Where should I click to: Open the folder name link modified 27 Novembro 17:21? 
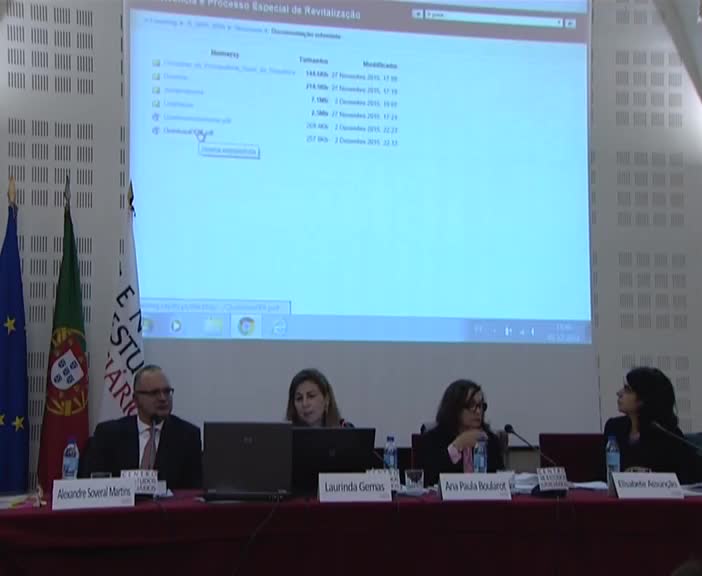click(x=178, y=104)
